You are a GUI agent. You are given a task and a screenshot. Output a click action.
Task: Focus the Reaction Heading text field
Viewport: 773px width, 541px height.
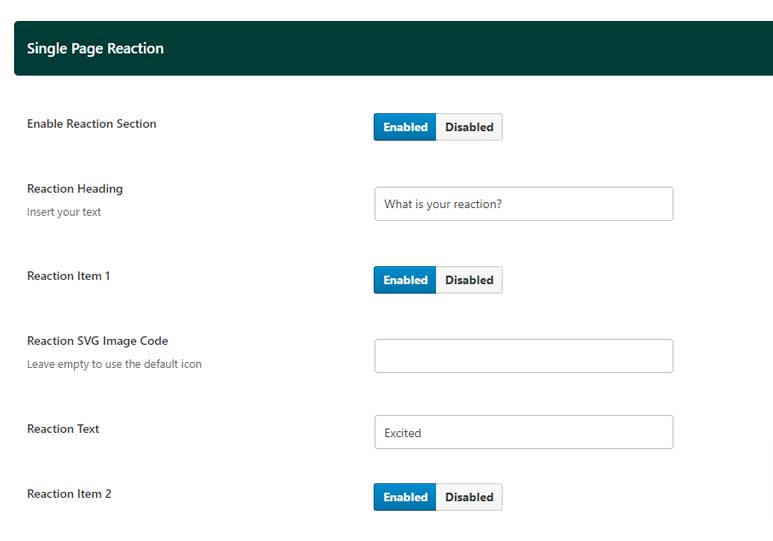[x=524, y=204]
